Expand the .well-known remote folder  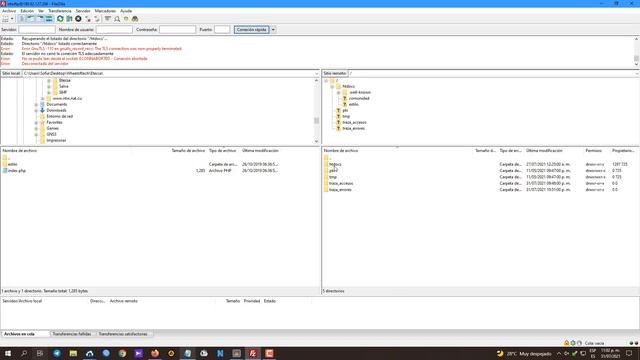[x=338, y=93]
